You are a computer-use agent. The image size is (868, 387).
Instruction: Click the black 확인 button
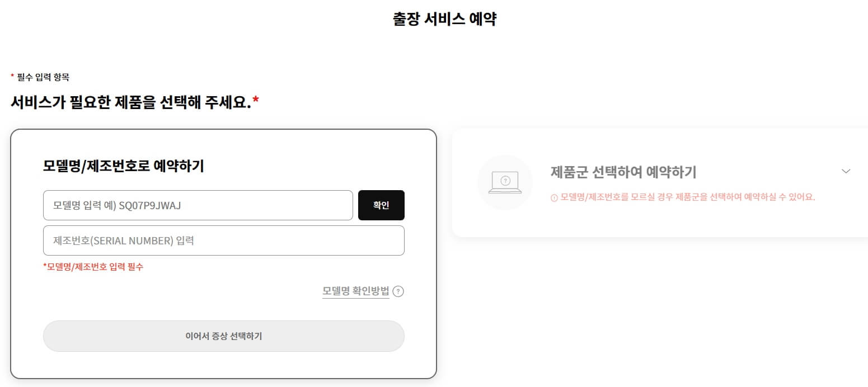click(x=381, y=205)
